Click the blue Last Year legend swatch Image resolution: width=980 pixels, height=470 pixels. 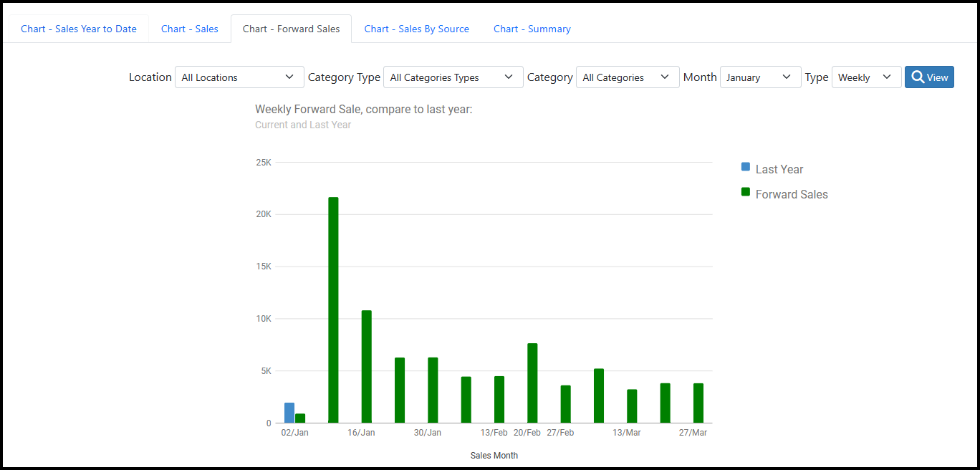click(746, 167)
